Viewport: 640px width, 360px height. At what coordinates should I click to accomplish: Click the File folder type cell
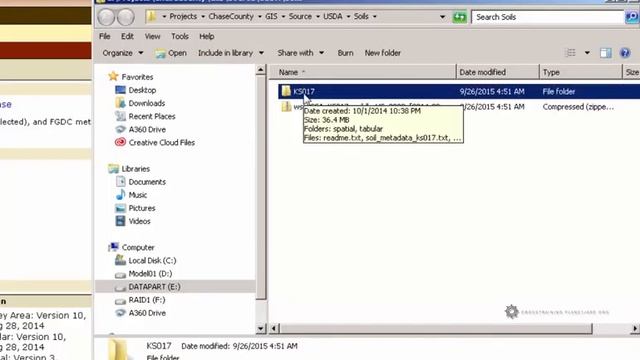tap(559, 92)
